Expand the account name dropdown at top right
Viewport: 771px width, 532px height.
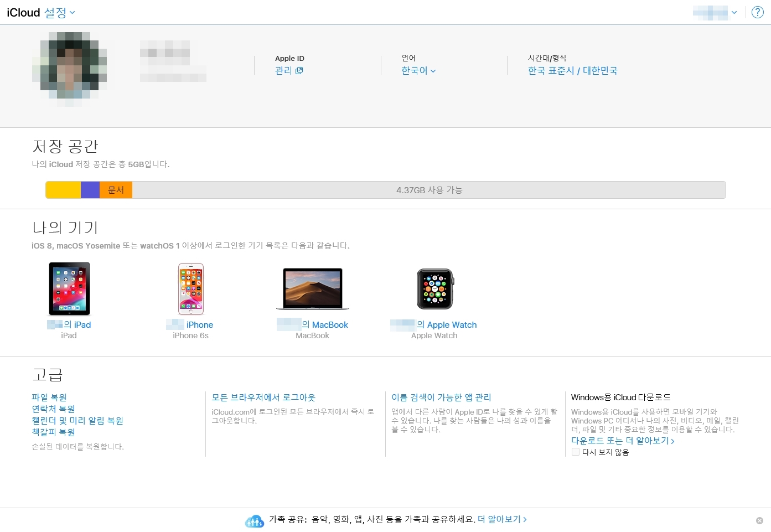[x=715, y=12]
